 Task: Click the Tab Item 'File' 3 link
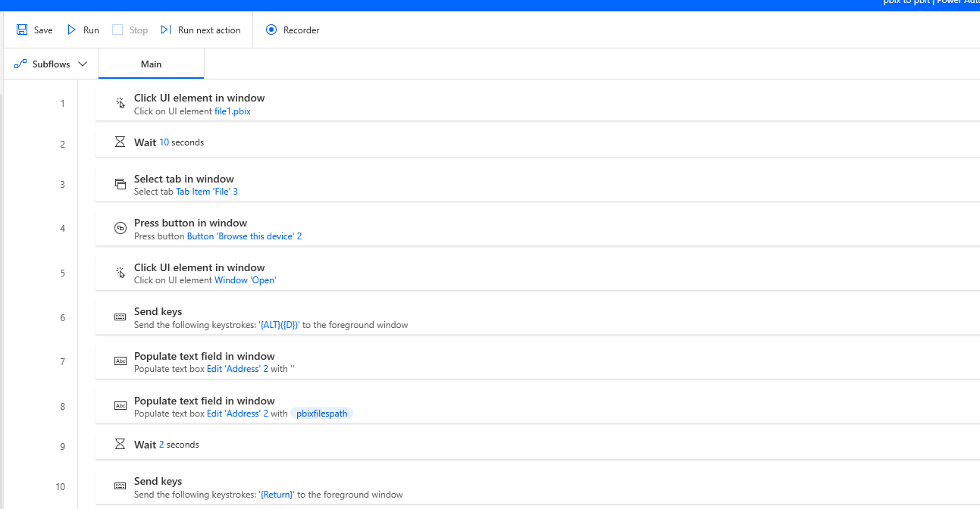click(206, 192)
